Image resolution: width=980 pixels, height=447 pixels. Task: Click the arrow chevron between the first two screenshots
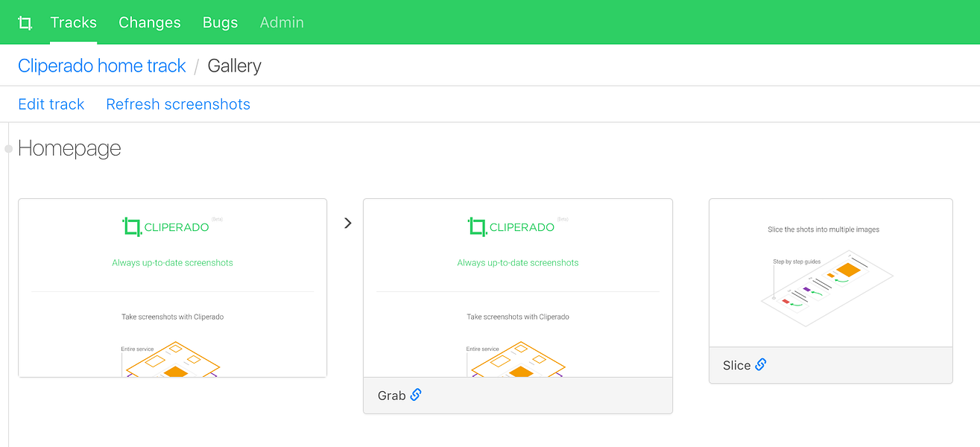348,223
